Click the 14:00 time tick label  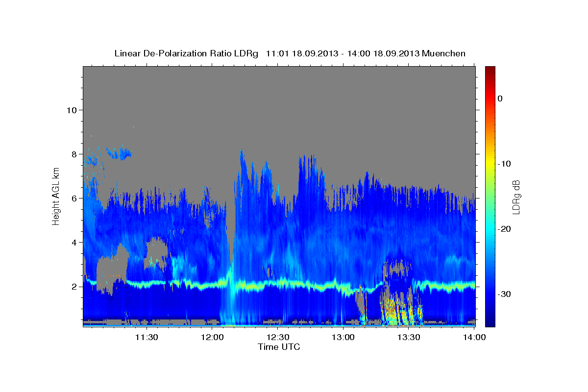coord(474,337)
